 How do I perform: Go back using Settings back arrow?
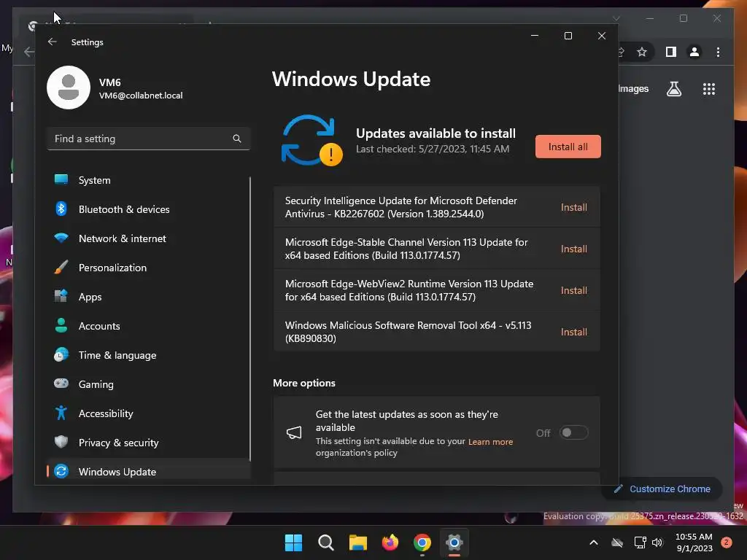53,42
